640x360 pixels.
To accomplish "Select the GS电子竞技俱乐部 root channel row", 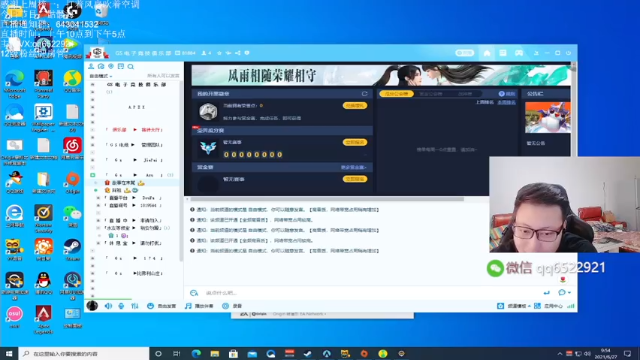I will tap(136, 84).
